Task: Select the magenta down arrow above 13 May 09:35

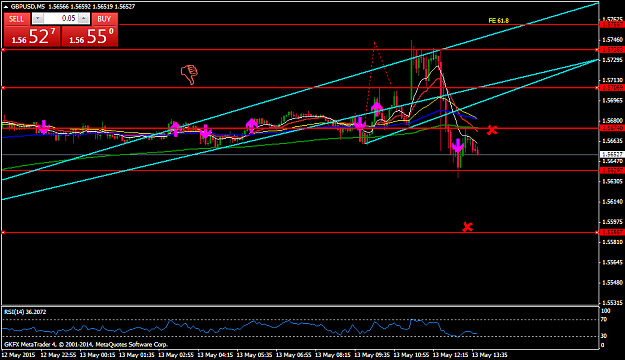Action: tap(360, 124)
